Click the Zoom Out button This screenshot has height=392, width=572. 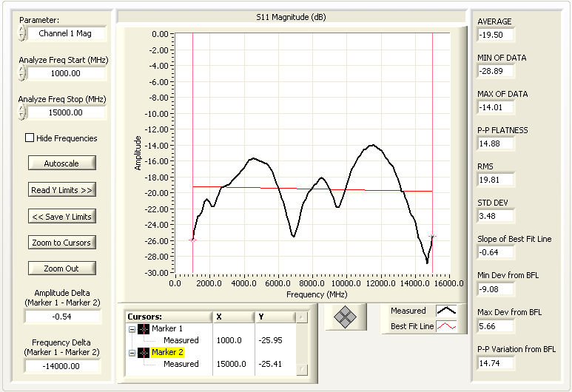click(x=61, y=268)
